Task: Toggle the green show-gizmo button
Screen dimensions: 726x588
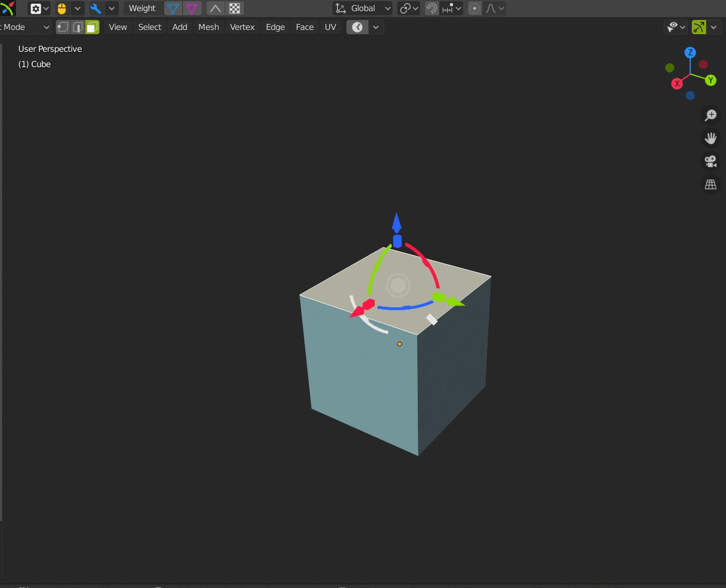Action: [x=699, y=27]
